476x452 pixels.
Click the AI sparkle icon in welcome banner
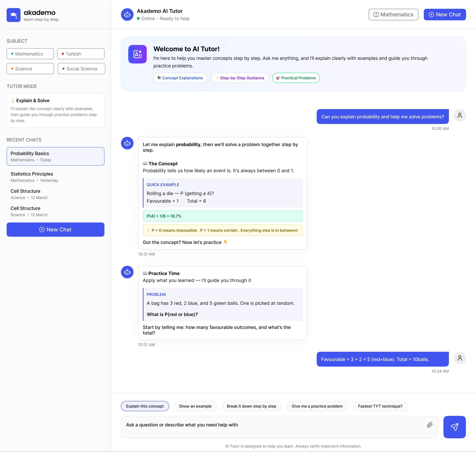(x=137, y=54)
